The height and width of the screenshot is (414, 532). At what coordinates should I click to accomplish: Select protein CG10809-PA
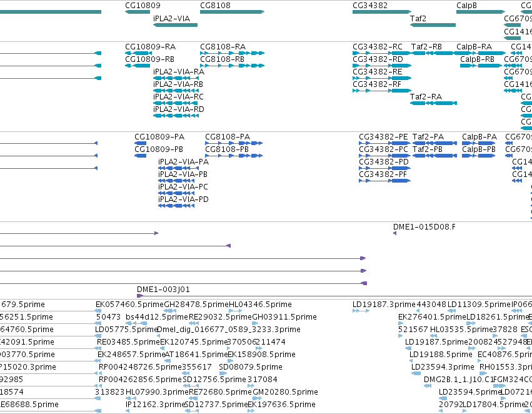[x=159, y=137]
